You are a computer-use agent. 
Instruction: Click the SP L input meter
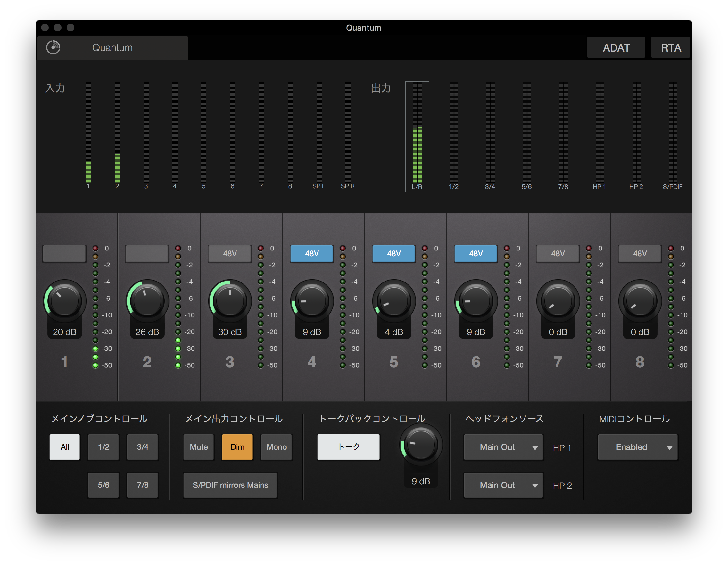319,132
